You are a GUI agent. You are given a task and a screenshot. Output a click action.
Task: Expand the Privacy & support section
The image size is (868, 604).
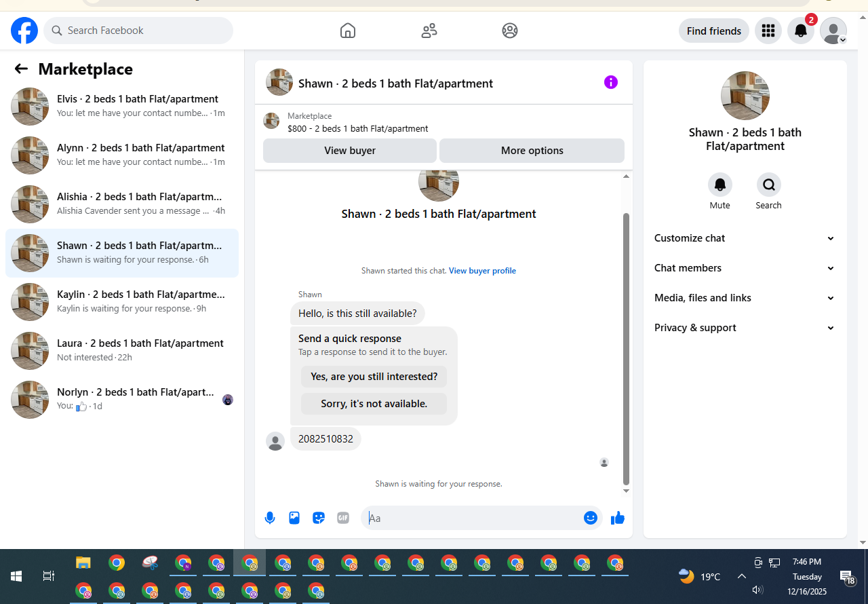(x=745, y=328)
